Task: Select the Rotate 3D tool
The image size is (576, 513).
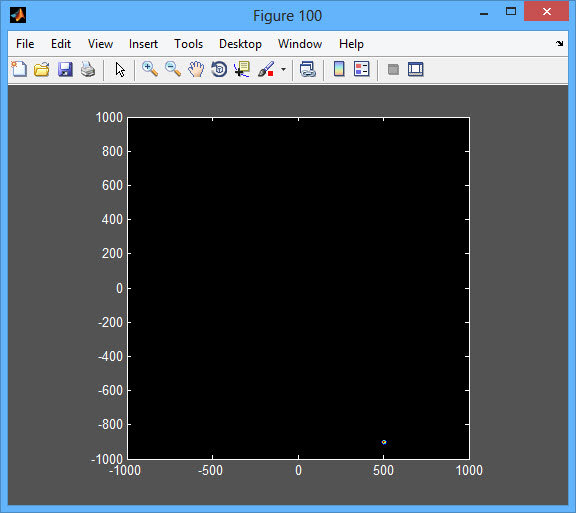Action: (x=219, y=69)
